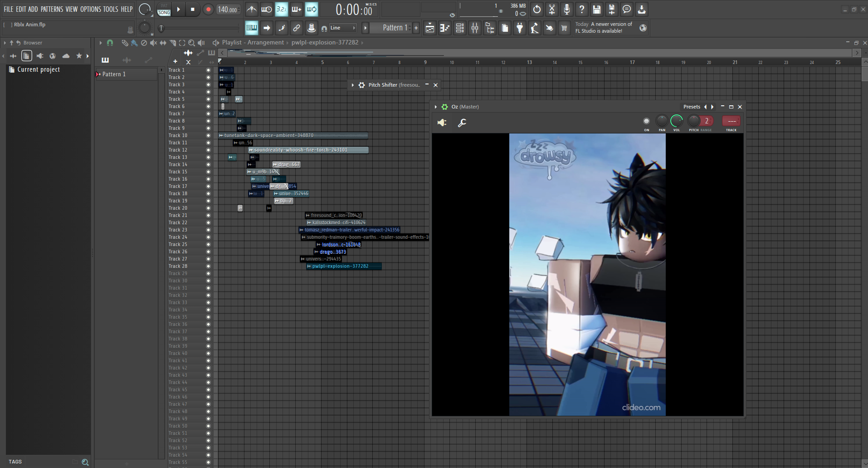Select the browser favorites star tab

pos(79,56)
